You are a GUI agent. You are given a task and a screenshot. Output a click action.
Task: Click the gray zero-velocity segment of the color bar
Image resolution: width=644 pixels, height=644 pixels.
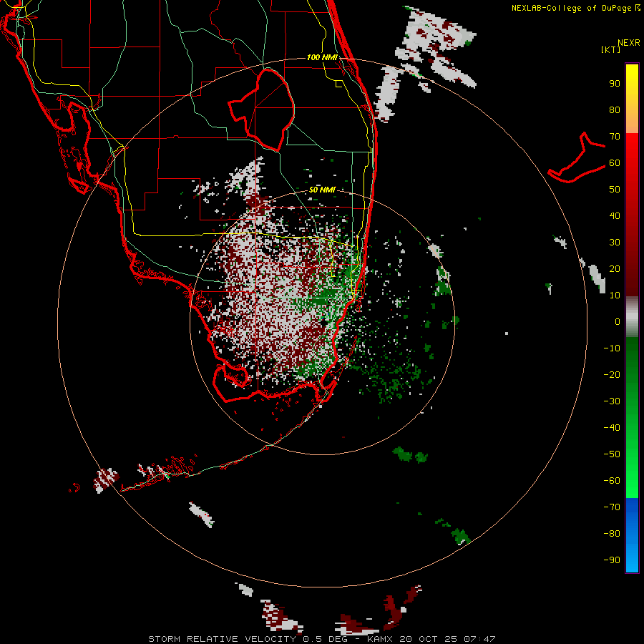(x=632, y=317)
